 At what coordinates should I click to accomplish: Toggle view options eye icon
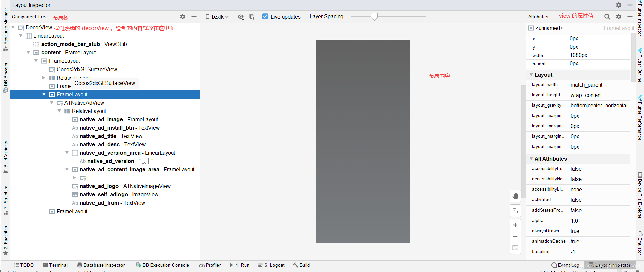coord(241,17)
